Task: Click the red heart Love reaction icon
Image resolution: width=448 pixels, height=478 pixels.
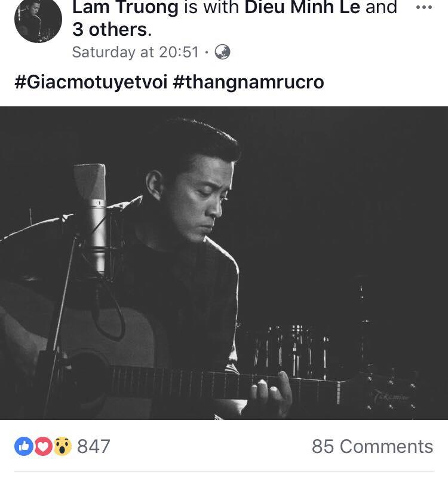Action: click(x=42, y=446)
